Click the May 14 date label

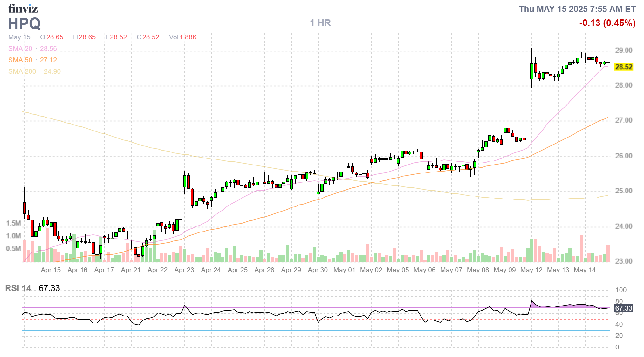tap(585, 270)
